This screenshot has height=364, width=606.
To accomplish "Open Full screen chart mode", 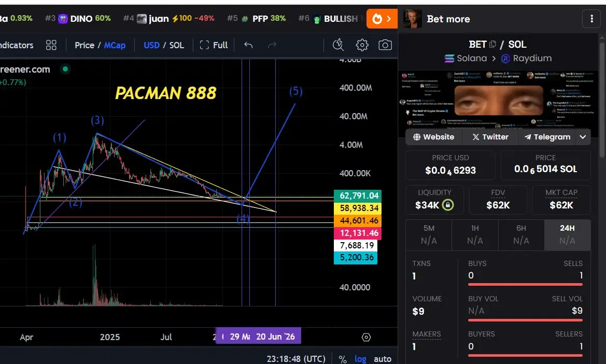I will pos(214,45).
